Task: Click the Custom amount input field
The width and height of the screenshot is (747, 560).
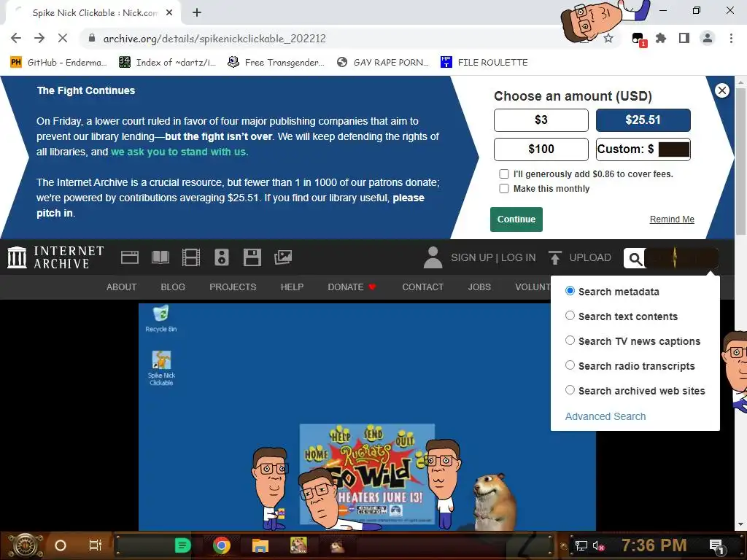Action: point(673,149)
